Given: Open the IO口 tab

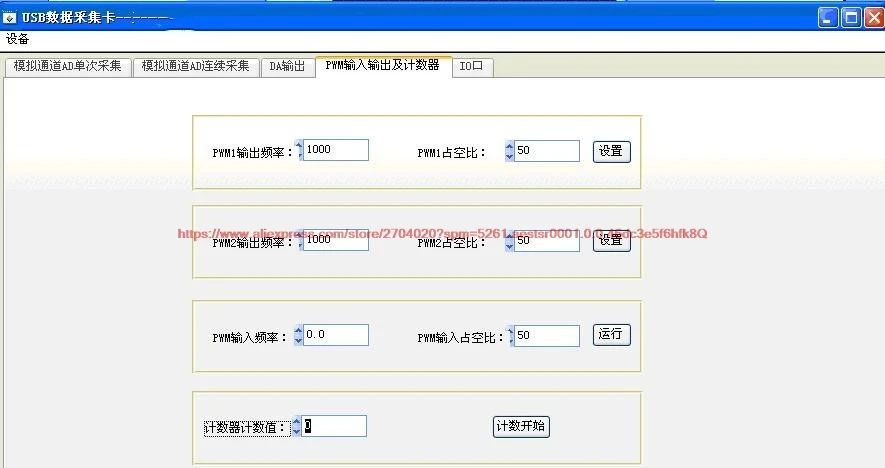Looking at the screenshot, I should 472,67.
